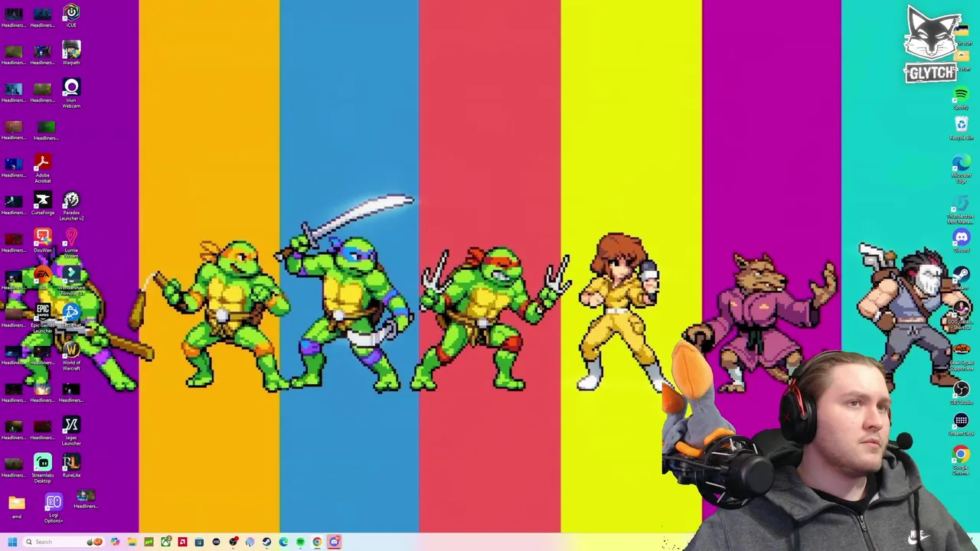
Task: Open Microsoft Store from the taskbar
Action: (199, 542)
